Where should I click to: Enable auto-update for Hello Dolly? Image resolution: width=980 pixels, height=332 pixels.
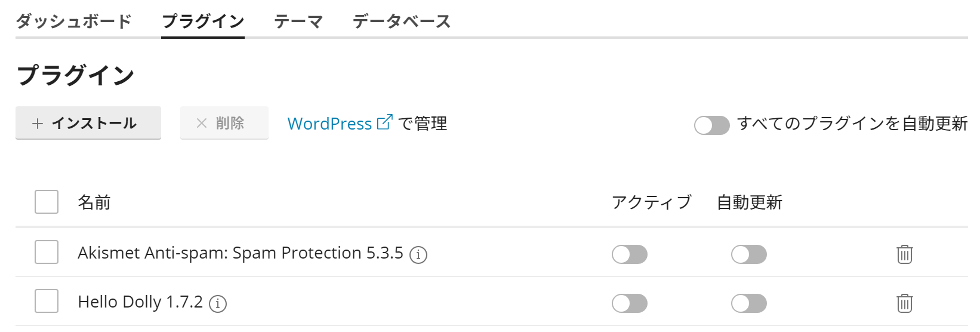(748, 303)
